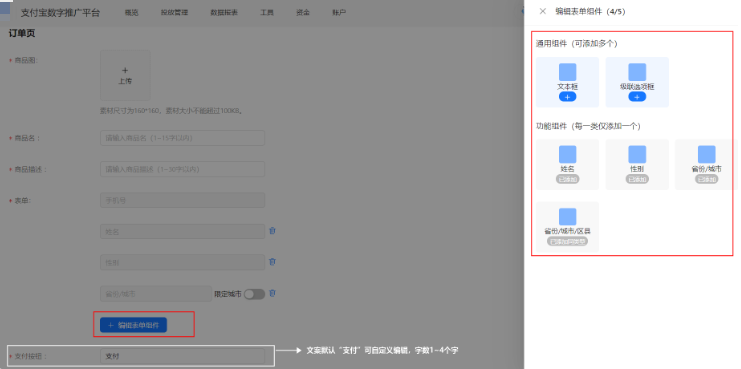The width and height of the screenshot is (741, 369).
Task: Click the 订单页 heading
Action: (x=22, y=34)
